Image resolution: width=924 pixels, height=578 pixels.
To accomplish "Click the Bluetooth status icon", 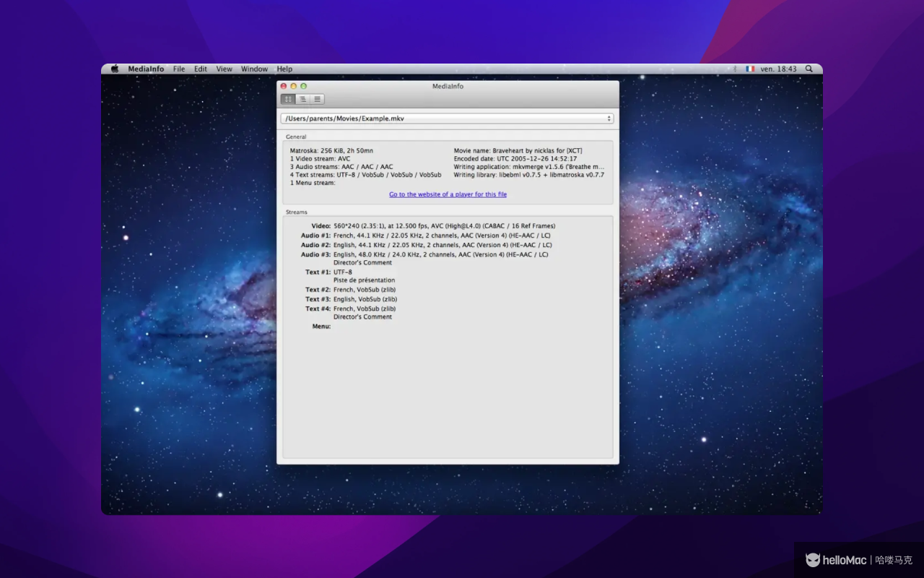I will [733, 69].
